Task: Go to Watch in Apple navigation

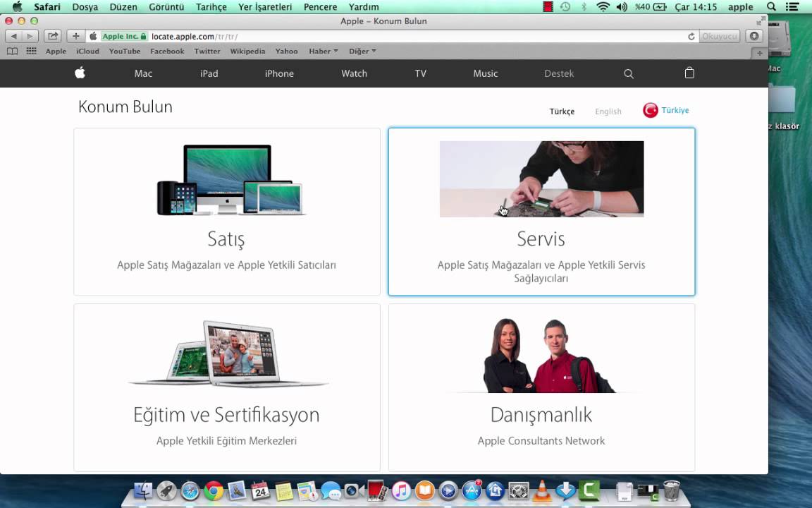Action: [x=355, y=73]
